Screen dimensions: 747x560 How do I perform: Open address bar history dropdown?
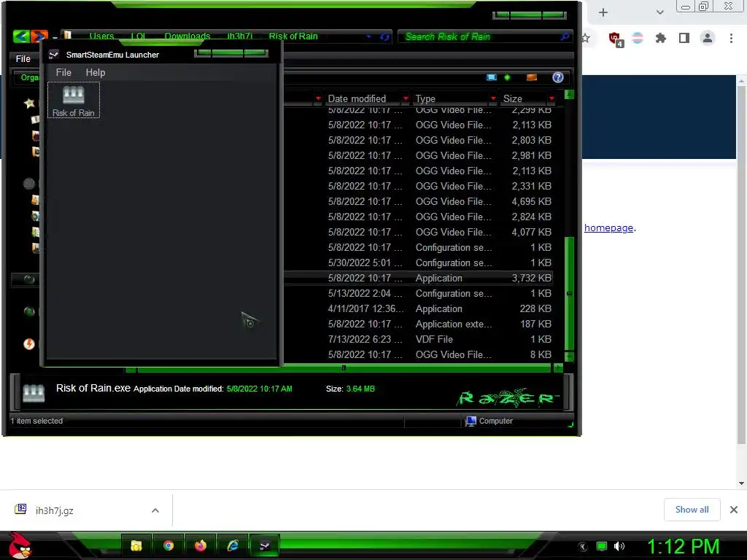368,36
